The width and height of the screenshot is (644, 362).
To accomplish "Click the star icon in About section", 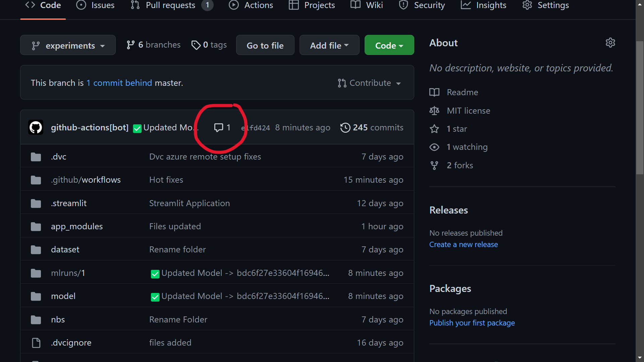I will click(434, 129).
